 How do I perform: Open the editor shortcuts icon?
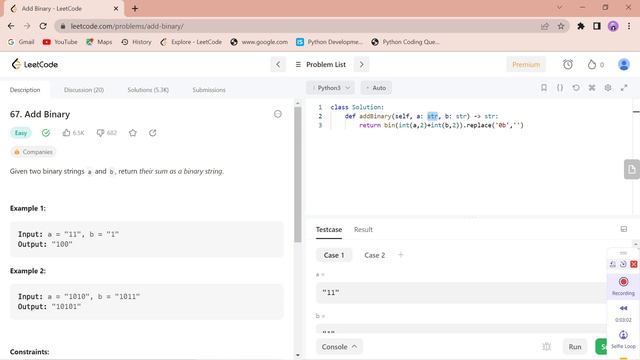[592, 88]
